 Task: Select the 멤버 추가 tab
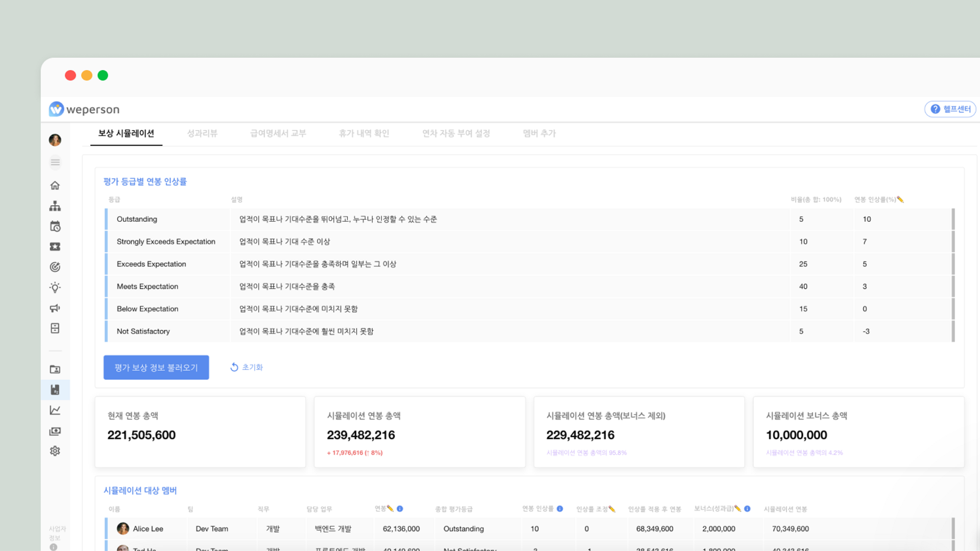[539, 133]
